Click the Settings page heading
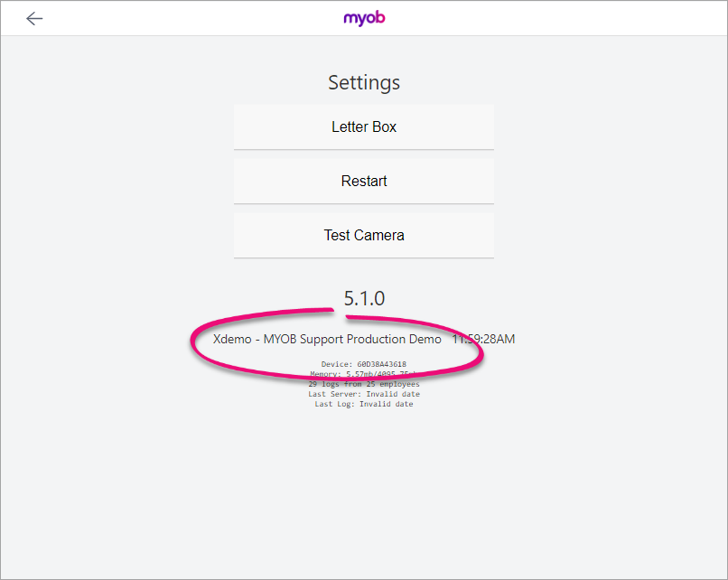The height and width of the screenshot is (580, 728). click(x=364, y=83)
